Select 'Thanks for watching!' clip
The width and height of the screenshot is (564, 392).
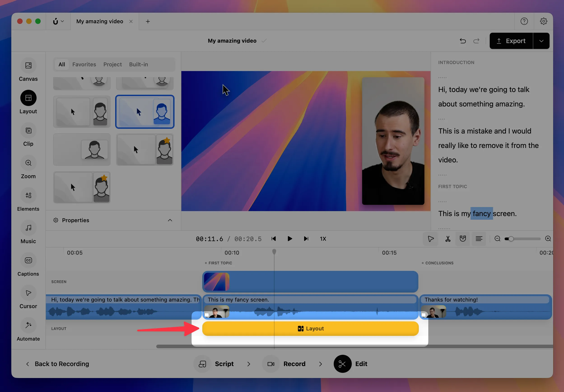(485, 307)
